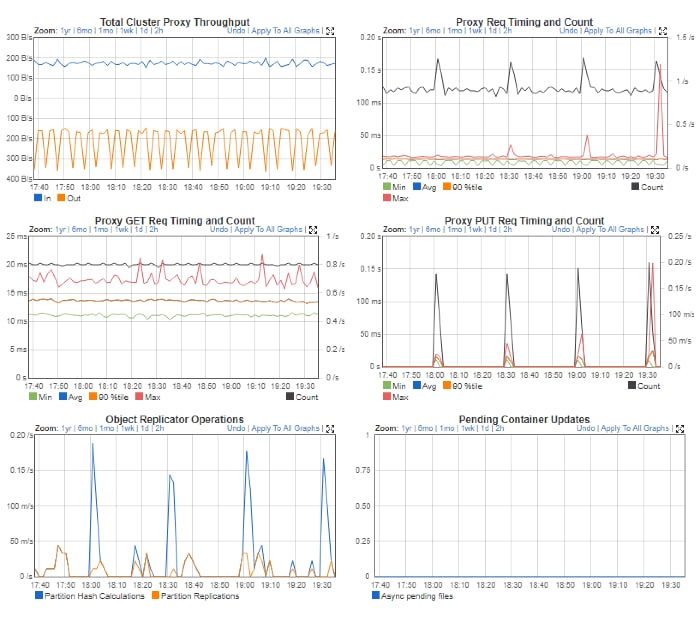Zoom Proxy Req Timing and Count to 1d

[492, 30]
